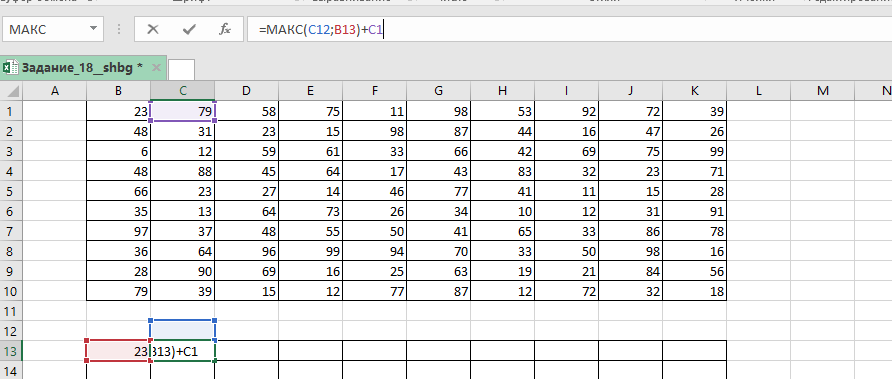Viewport: 892px width, 379px height.
Task: Click cell B13 containing 23
Action: [118, 352]
